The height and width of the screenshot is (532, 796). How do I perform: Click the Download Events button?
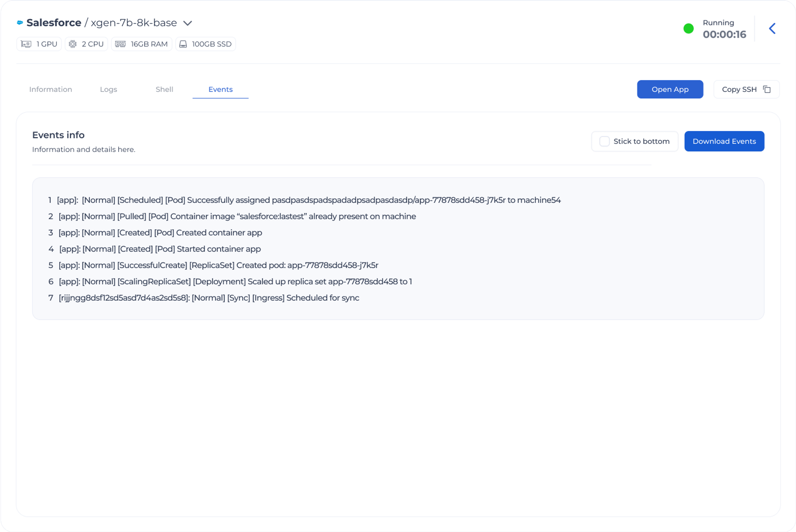pyautogui.click(x=724, y=141)
